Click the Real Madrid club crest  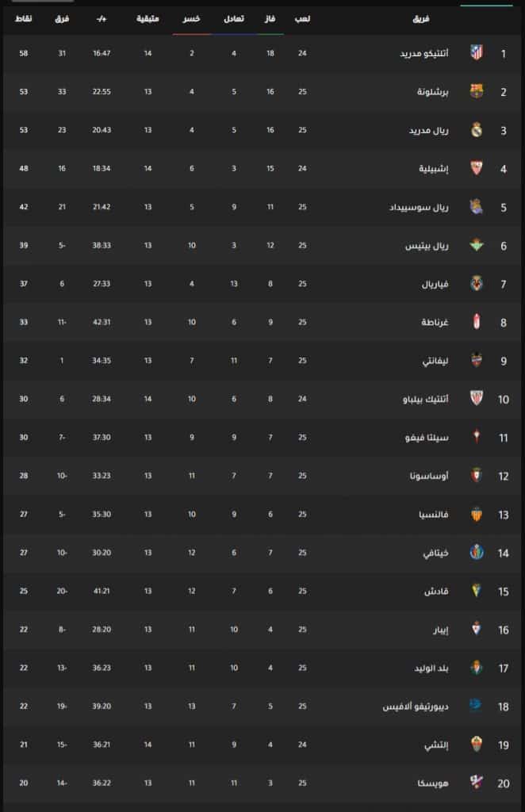click(x=477, y=130)
